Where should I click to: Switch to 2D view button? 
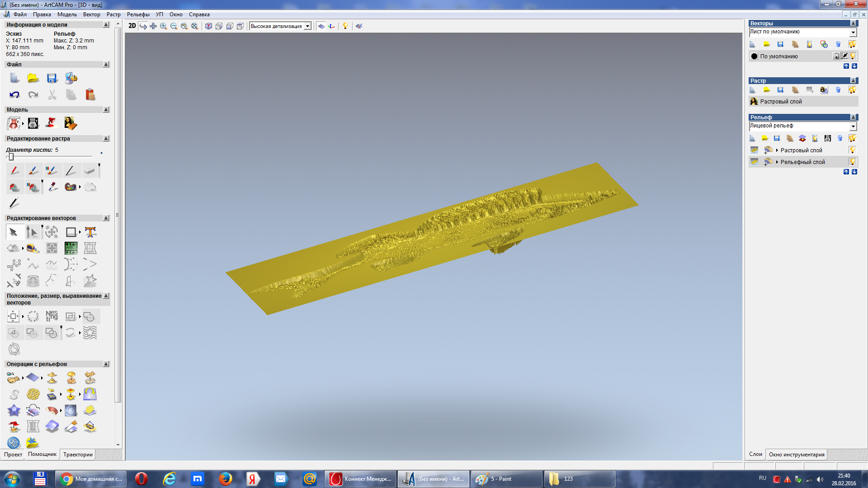pyautogui.click(x=132, y=26)
